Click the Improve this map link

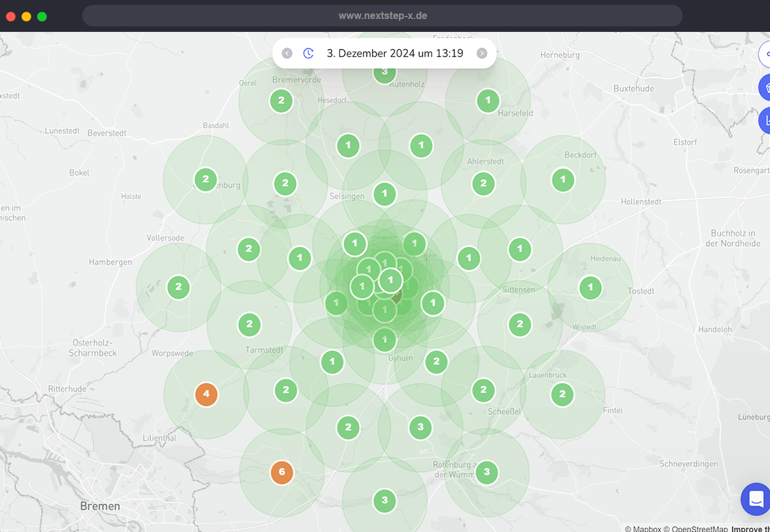(750, 528)
